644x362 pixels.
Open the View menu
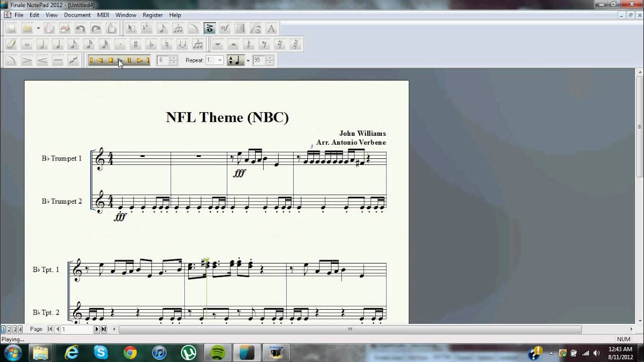(x=51, y=15)
